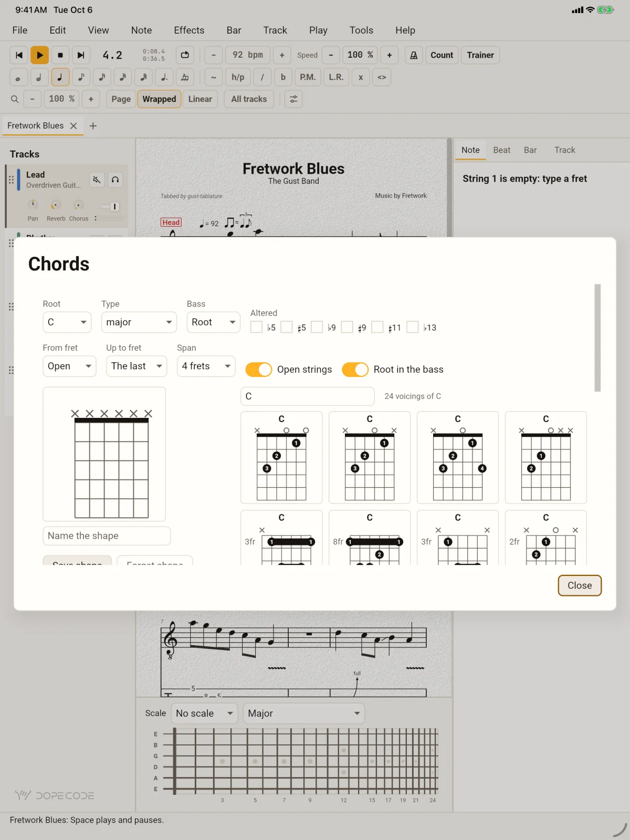Open the Up to fret dropdown
Screen dimensions: 630x840
coord(136,366)
